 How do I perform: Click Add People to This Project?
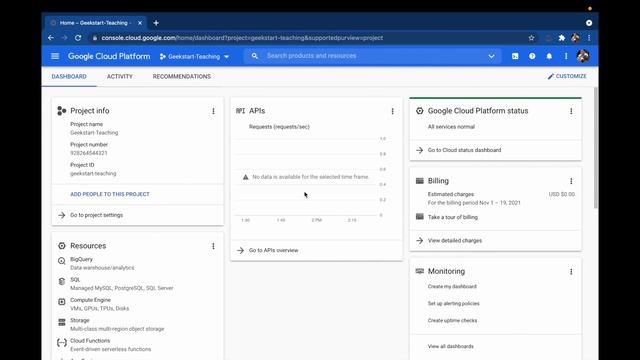110,194
